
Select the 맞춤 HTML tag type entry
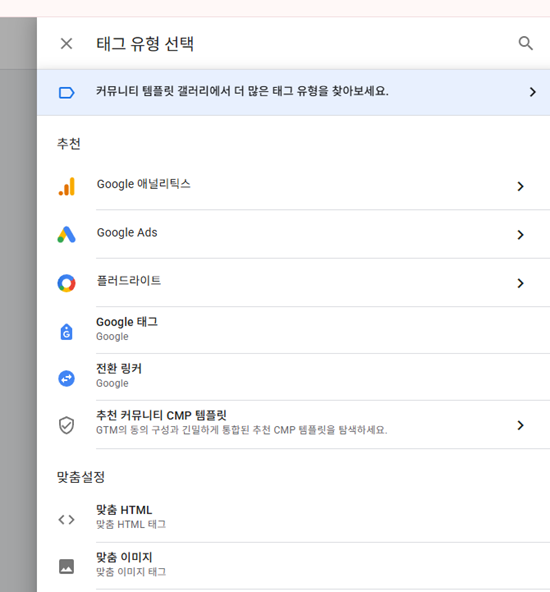294,519
